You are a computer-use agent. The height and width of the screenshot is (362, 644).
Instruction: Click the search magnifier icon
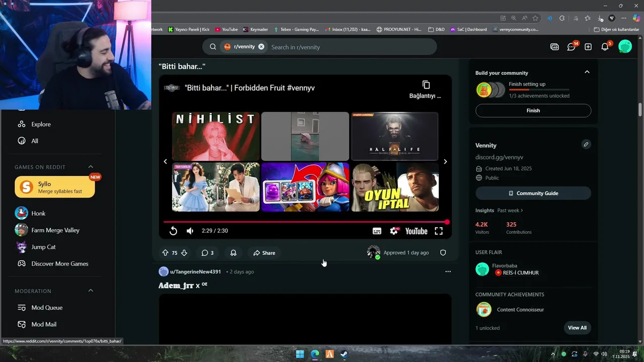click(213, 47)
